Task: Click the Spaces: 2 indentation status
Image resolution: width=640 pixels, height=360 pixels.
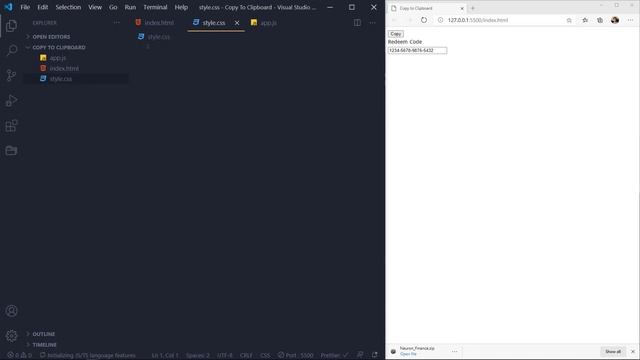Action: (x=198, y=355)
